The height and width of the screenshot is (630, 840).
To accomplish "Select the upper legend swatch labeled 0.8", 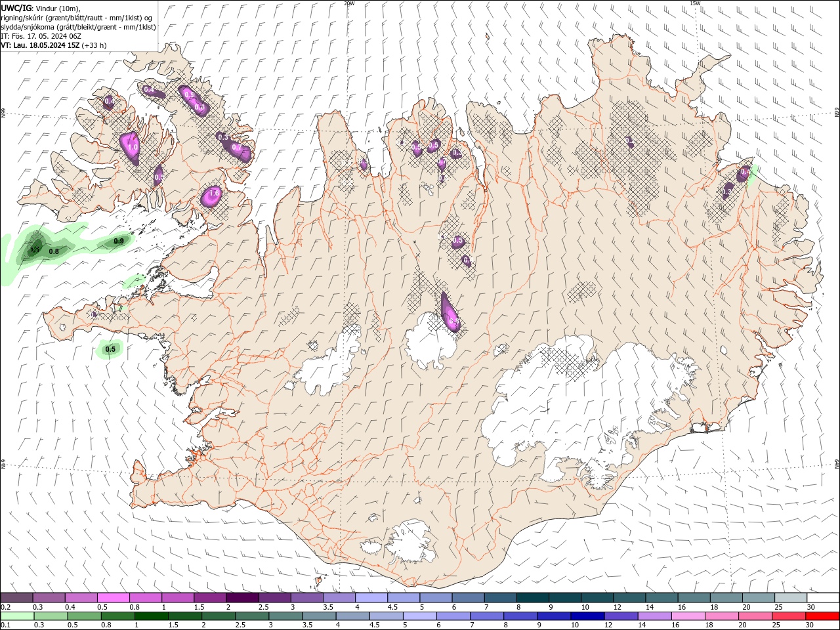I will point(145,597).
